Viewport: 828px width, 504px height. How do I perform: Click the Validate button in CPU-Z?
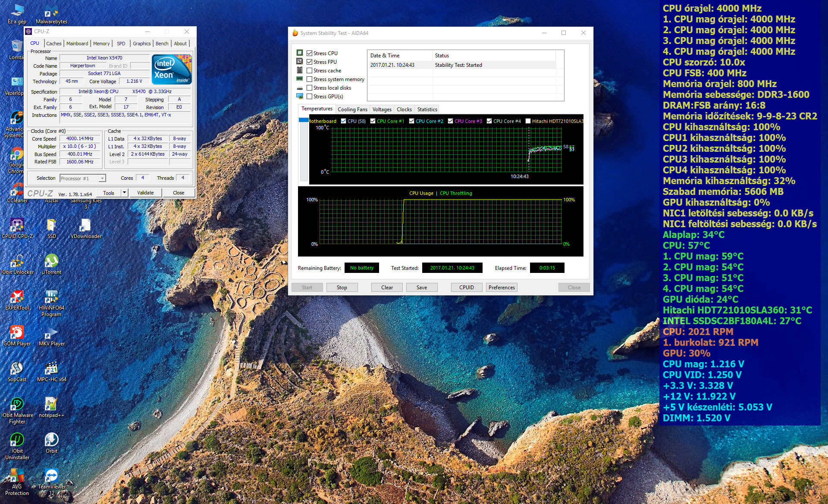(x=145, y=193)
